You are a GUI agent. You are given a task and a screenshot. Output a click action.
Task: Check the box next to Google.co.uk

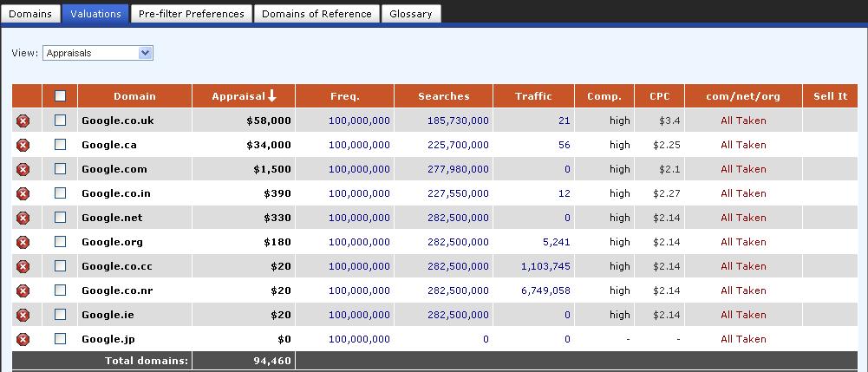click(x=60, y=121)
